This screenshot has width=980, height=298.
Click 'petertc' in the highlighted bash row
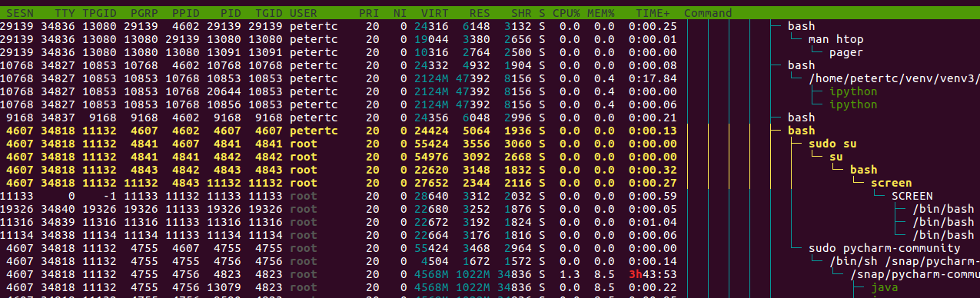click(314, 131)
